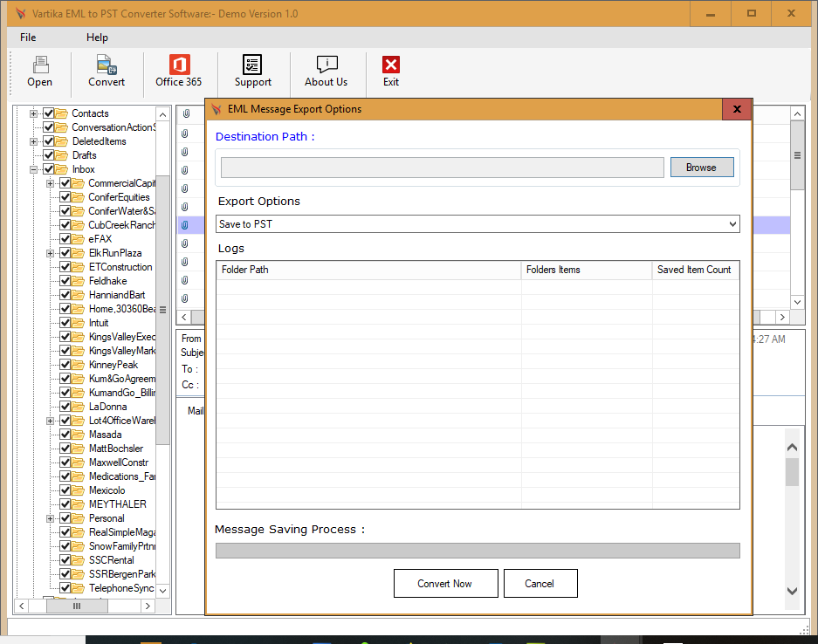Image resolution: width=818 pixels, height=644 pixels.
Task: Click the folder tree scroll down arrow
Action: click(x=162, y=591)
